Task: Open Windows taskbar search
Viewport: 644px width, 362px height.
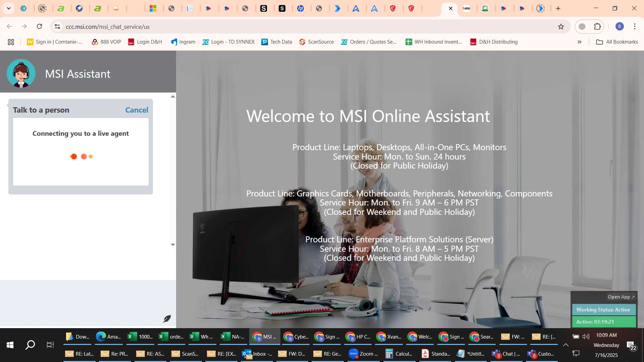Action: [30, 345]
